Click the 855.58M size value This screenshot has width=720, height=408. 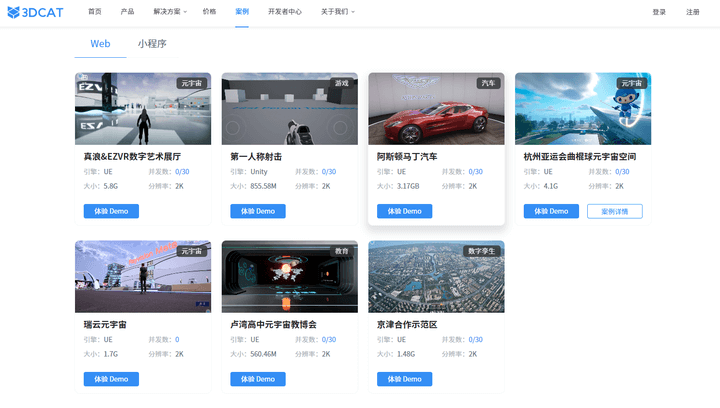click(x=264, y=186)
